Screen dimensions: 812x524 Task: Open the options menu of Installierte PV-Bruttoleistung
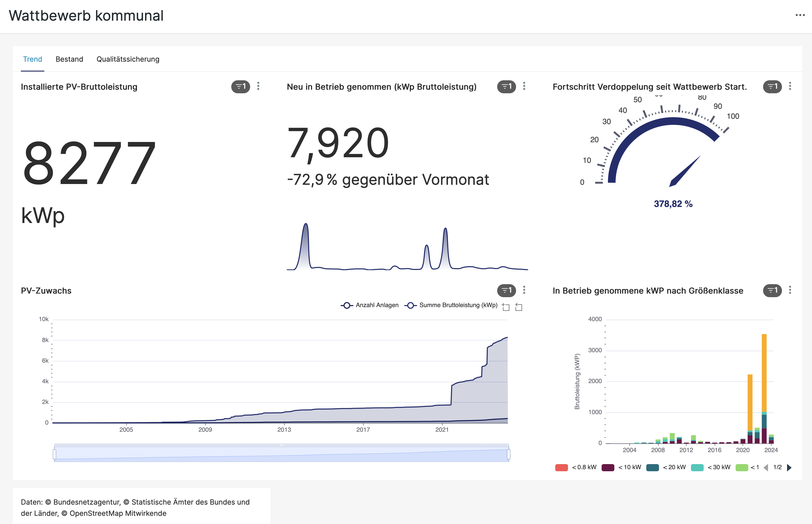coord(259,86)
